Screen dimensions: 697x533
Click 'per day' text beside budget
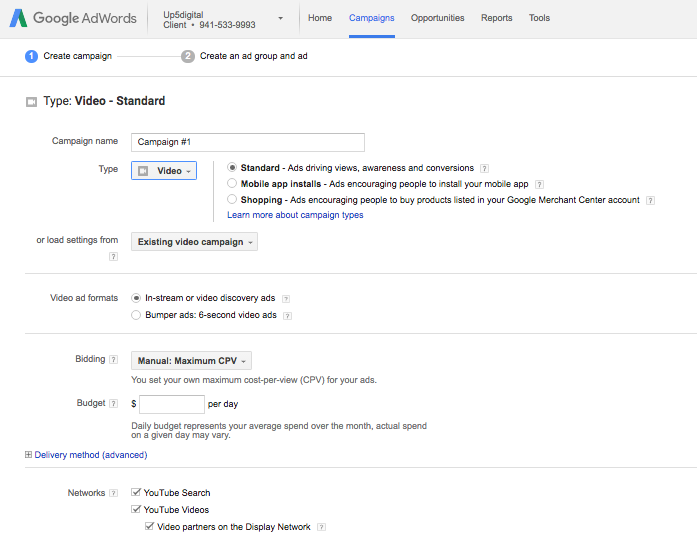point(223,404)
